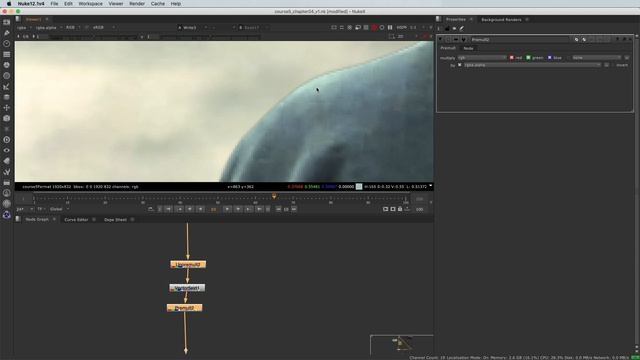Open the 3D nodes toolbar menu
The height and width of the screenshot is (360, 640).
[7, 118]
